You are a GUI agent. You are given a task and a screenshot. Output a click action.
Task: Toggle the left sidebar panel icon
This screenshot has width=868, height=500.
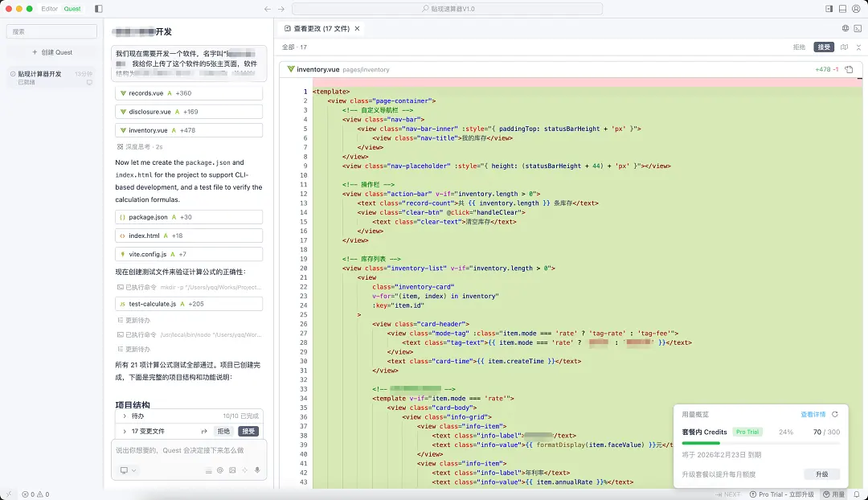(x=99, y=9)
